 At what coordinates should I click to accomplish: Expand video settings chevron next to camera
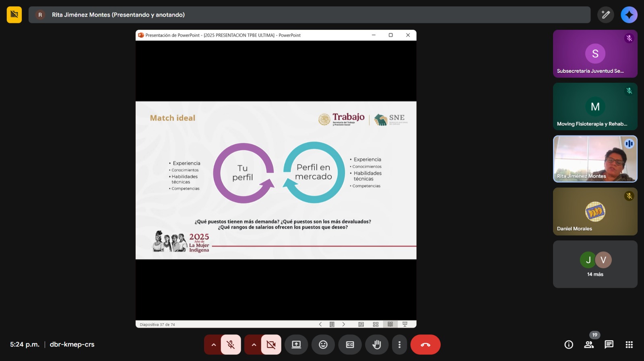254,345
